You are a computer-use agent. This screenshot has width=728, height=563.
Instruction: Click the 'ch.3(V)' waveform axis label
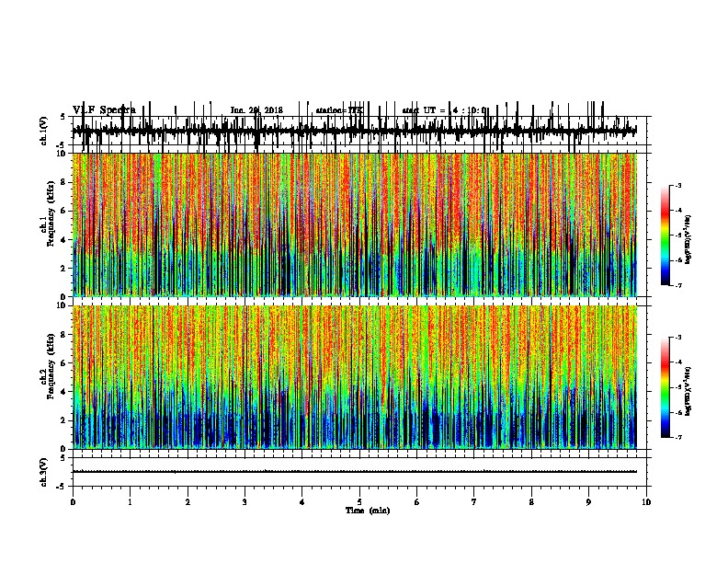(x=44, y=472)
